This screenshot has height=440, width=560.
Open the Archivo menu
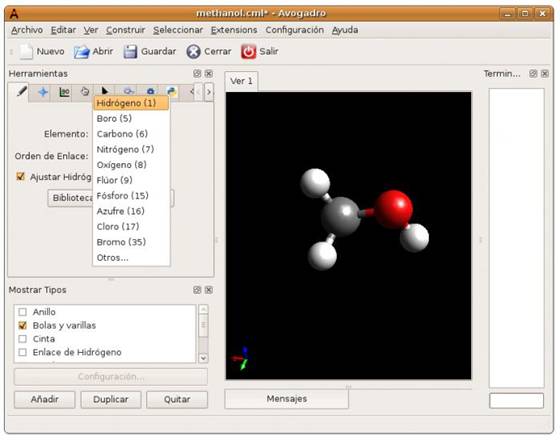tap(27, 30)
